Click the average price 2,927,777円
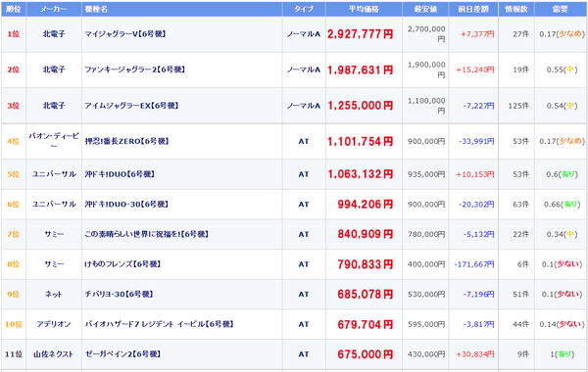The width and height of the screenshot is (588, 372). (361, 34)
